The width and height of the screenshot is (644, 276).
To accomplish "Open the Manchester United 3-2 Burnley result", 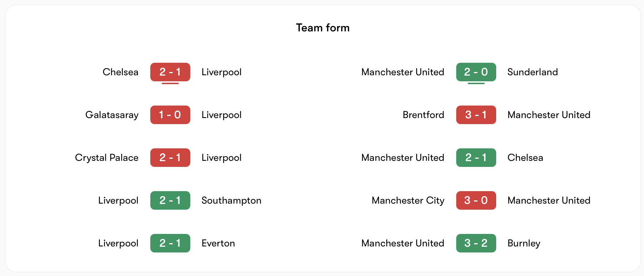I will (x=476, y=243).
